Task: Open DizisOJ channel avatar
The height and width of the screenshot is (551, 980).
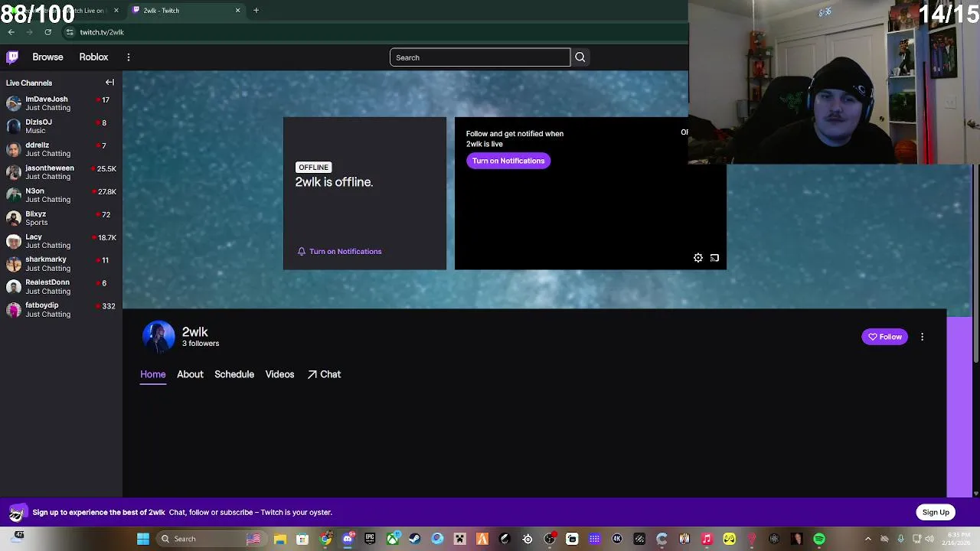Action: 14,126
